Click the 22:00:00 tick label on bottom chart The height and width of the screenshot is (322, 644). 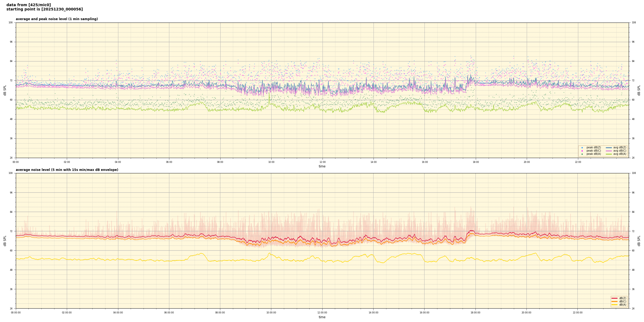578,313
